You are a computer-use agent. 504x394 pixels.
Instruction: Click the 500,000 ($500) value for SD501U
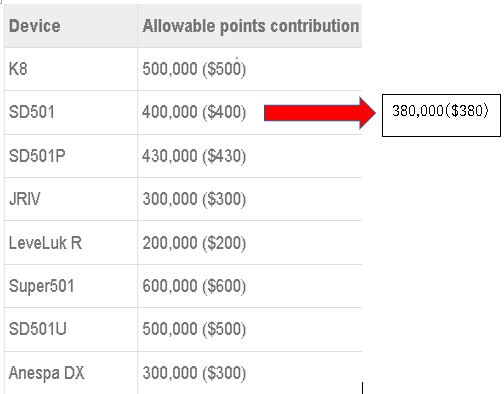tap(250, 329)
